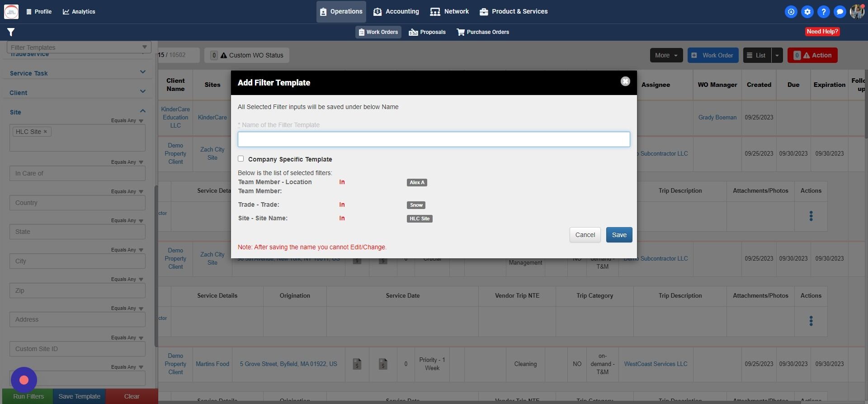Viewport: 868px width, 404px height.
Task: Open the 5 Grove Street address link
Action: [288, 364]
